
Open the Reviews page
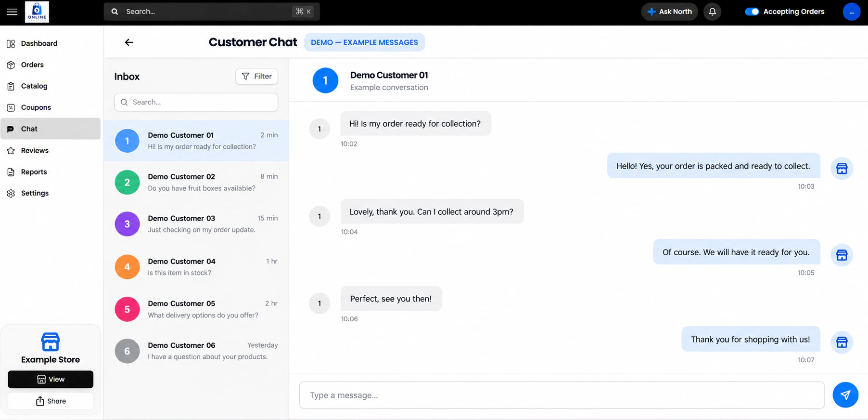[x=51, y=150]
